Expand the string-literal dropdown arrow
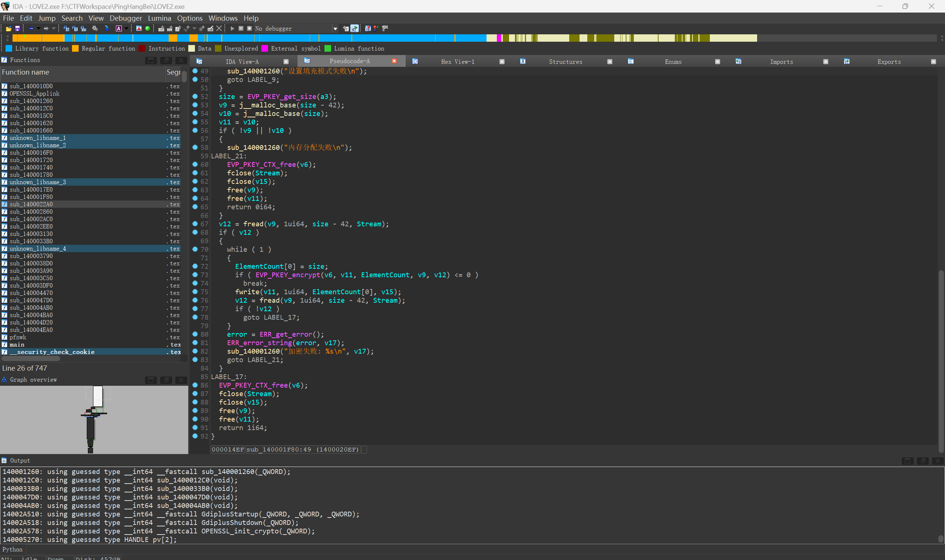This screenshot has height=560, width=945. click(194, 29)
